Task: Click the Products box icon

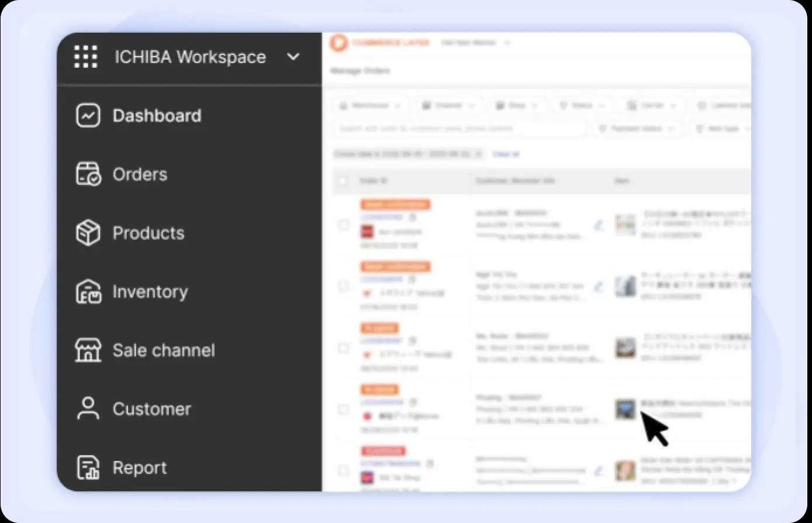Action: (x=88, y=232)
